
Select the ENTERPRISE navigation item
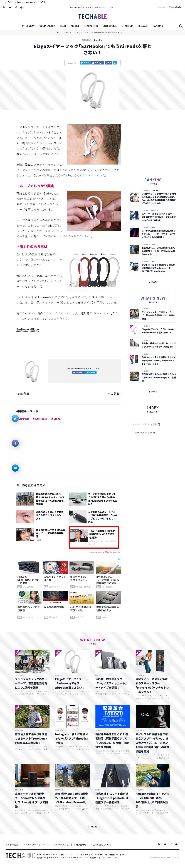pyautogui.click(x=110, y=26)
